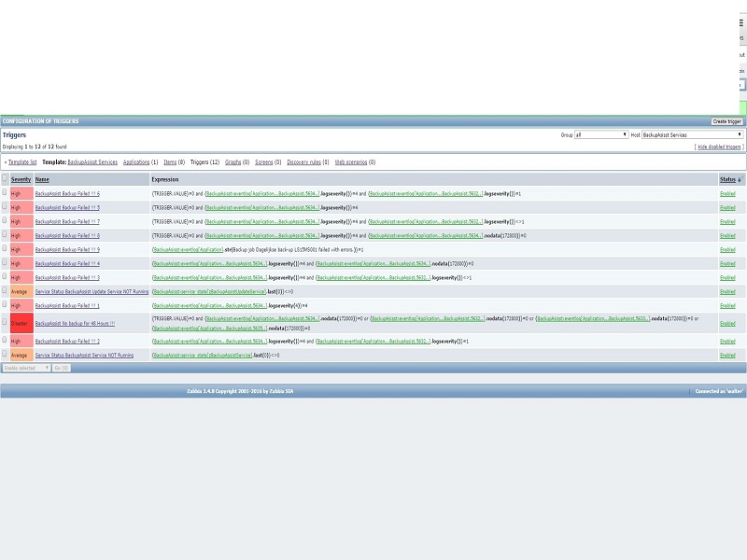Switch to the Items section
This screenshot has height=560, width=747.
[169, 161]
